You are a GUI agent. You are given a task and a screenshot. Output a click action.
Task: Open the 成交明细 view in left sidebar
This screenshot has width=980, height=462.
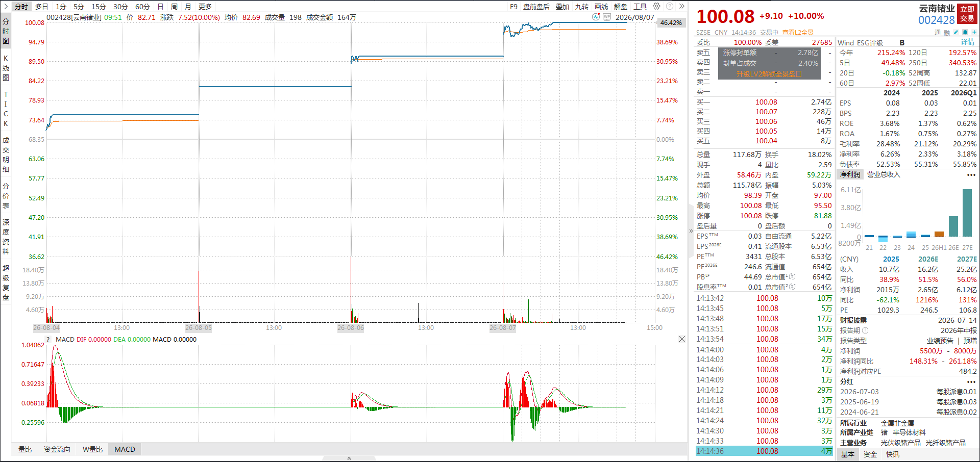[6, 155]
